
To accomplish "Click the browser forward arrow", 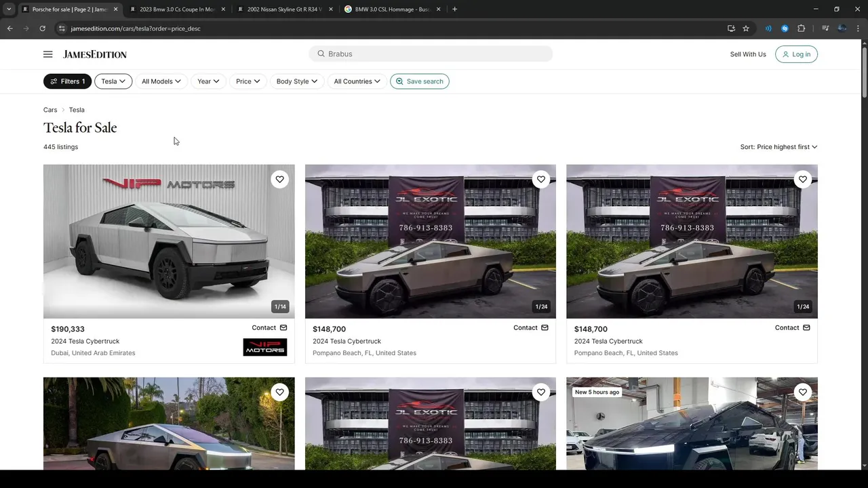I will click(26, 28).
